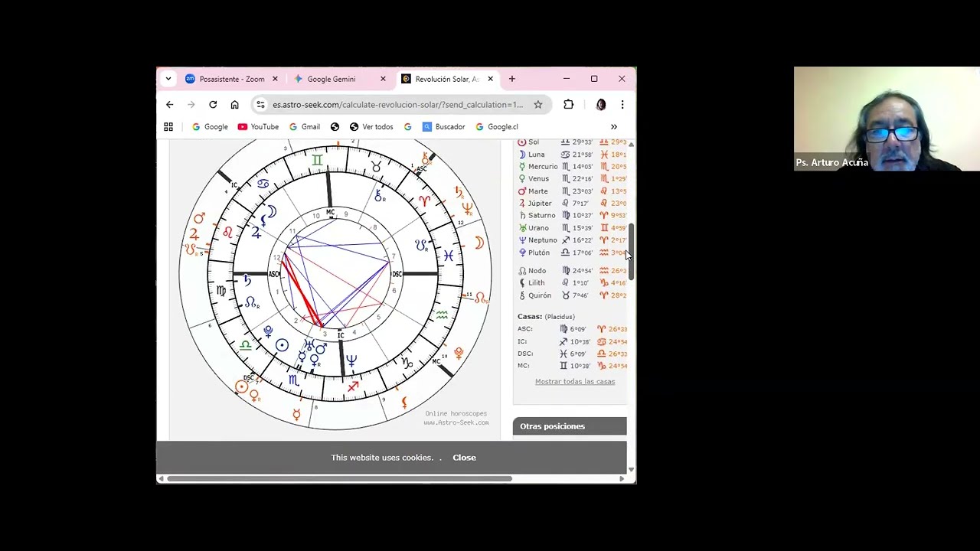Show hidden bookmarks with double chevron
980x551 pixels.
pos(613,127)
